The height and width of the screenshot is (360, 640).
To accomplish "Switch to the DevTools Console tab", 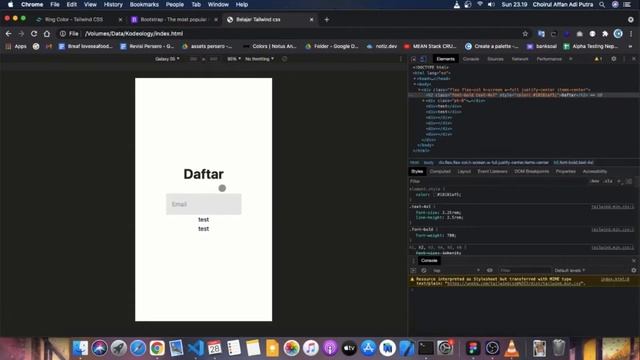I will point(471,59).
